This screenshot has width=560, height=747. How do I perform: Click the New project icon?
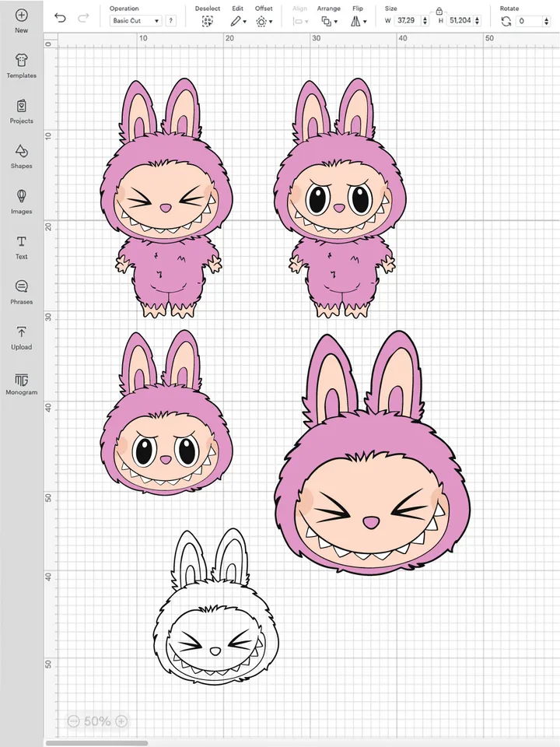[x=21, y=16]
